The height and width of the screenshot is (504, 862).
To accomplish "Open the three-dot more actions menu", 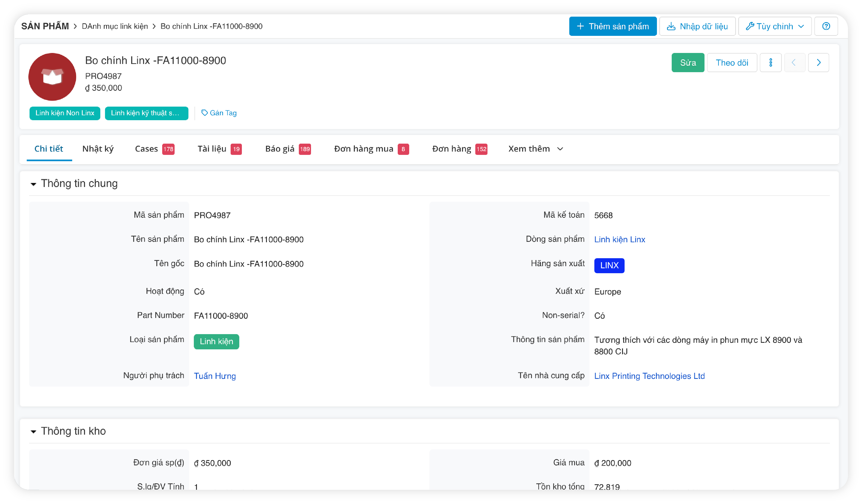I will 770,63.
